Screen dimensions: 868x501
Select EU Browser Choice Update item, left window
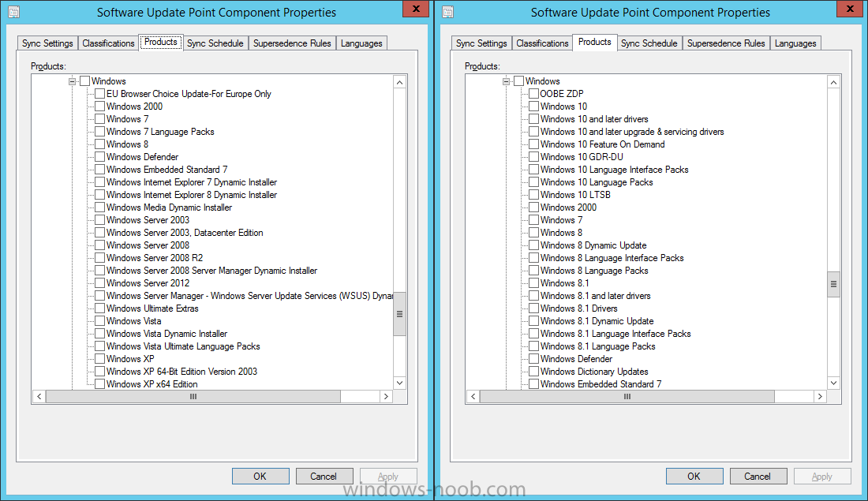coord(189,94)
